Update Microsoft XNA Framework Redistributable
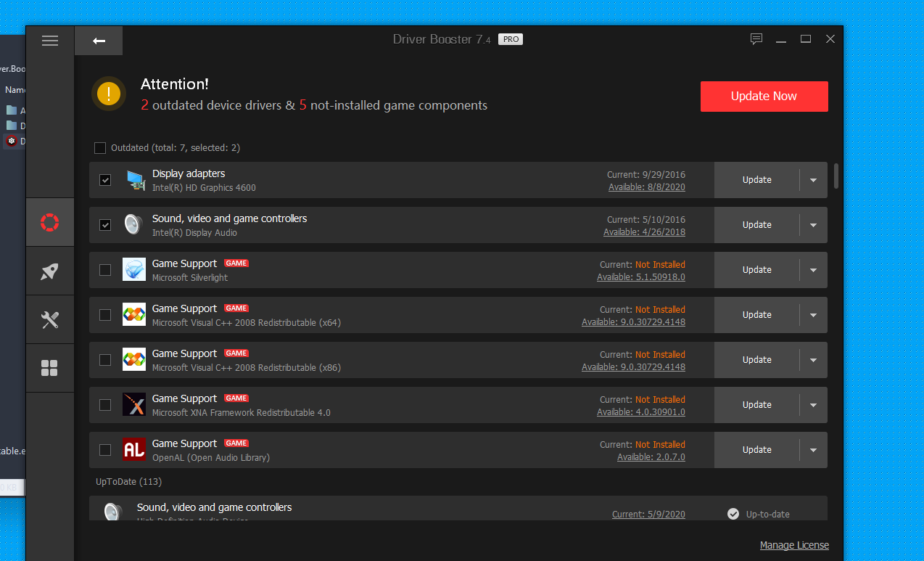This screenshot has height=561, width=924. pyautogui.click(x=756, y=405)
